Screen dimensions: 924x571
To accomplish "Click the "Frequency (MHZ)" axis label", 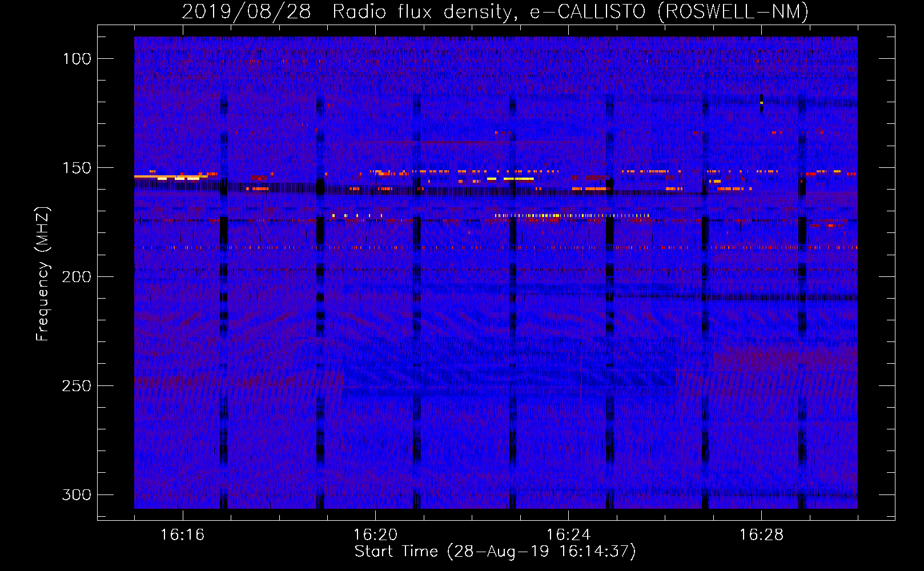I will point(43,274).
